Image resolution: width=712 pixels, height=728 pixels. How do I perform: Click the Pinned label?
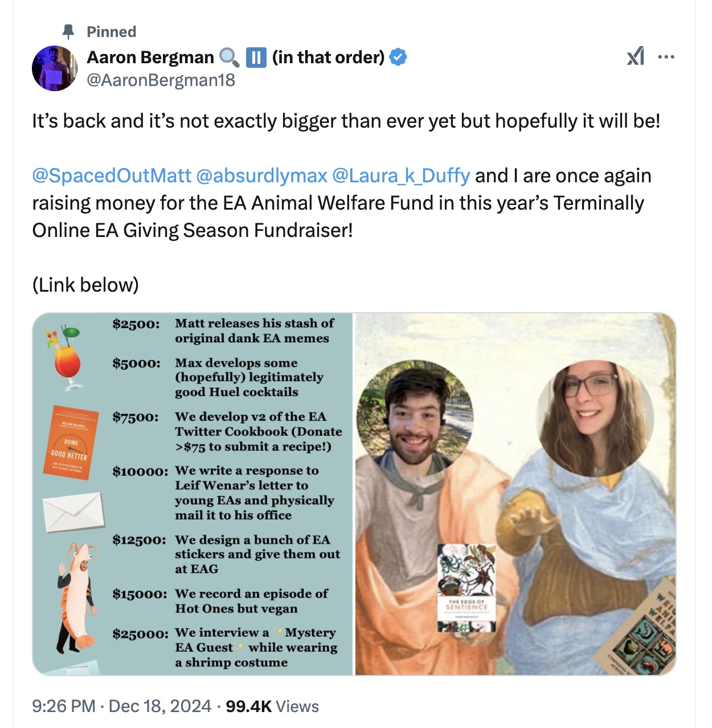tap(112, 32)
